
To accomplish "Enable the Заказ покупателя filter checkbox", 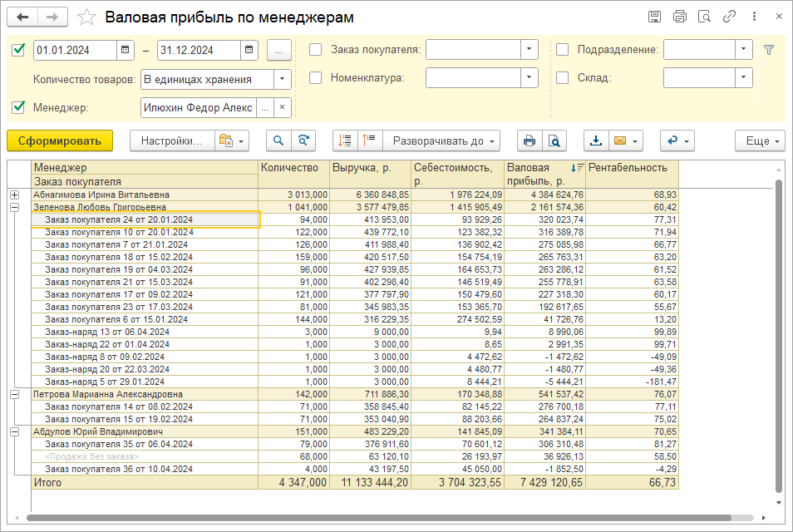I will pos(316,50).
